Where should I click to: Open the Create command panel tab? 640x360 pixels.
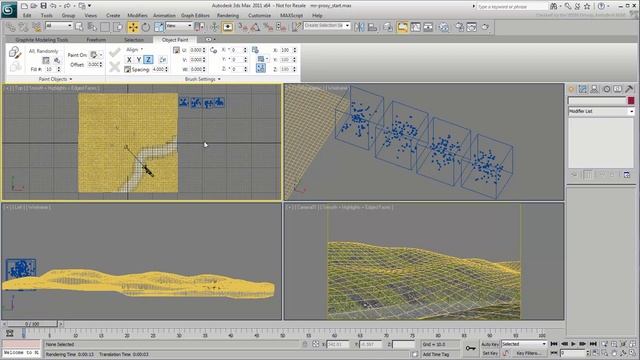(571, 89)
